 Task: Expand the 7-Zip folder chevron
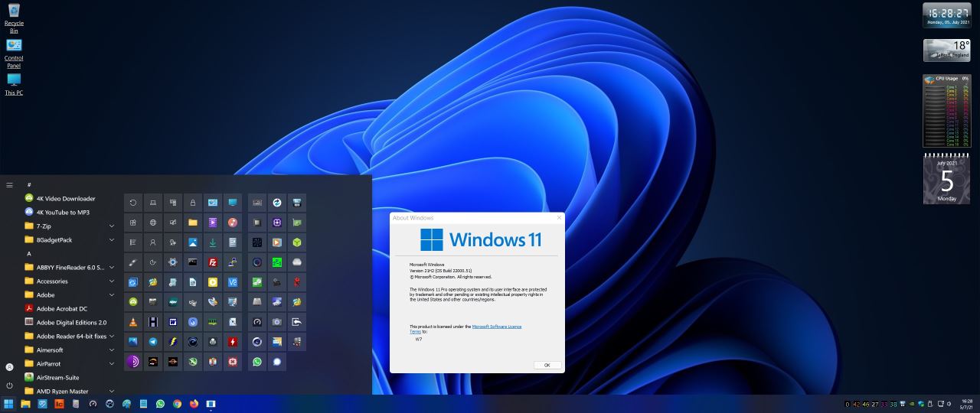click(x=112, y=226)
